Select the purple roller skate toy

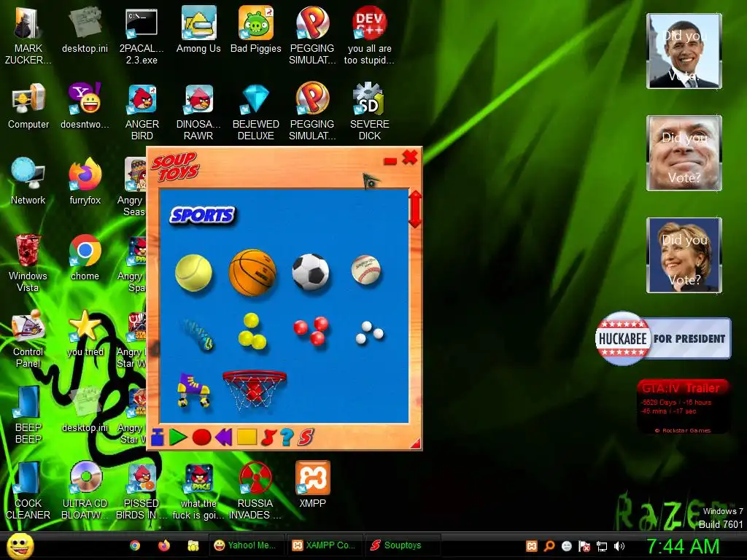tap(193, 389)
